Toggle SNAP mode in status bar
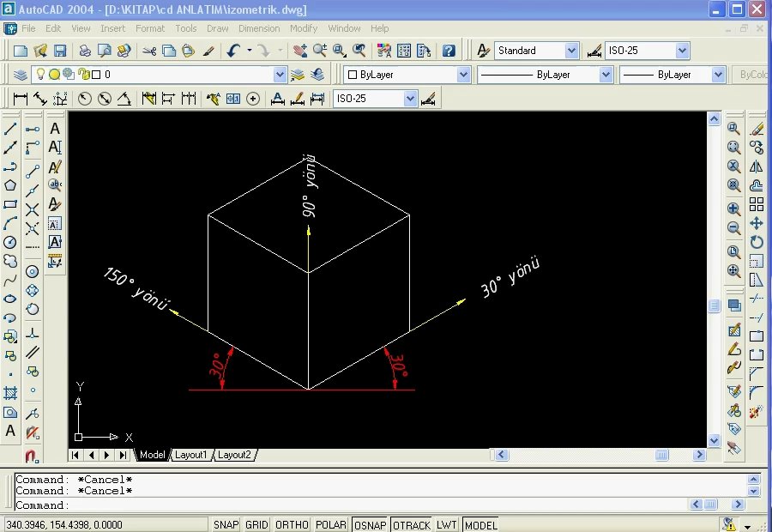The image size is (772, 532). (226, 525)
